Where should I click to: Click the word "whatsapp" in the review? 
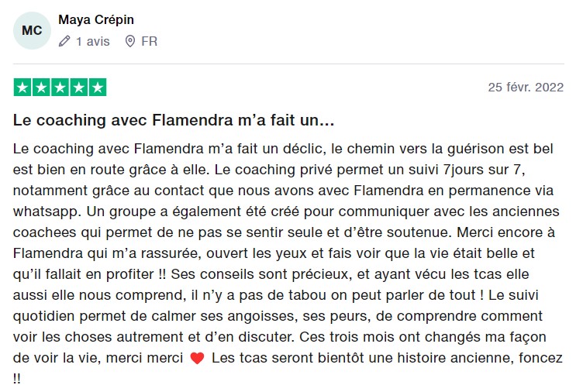click(46, 211)
